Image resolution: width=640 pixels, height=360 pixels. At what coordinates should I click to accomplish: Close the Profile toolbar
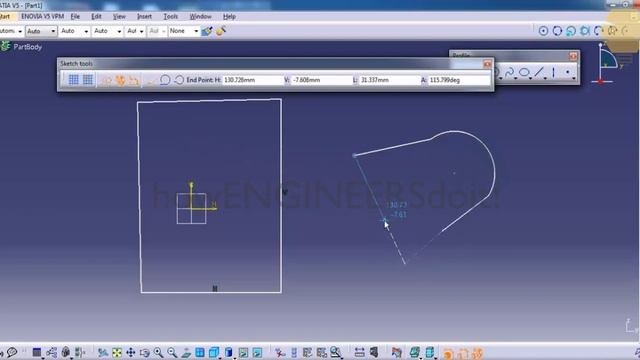573,56
